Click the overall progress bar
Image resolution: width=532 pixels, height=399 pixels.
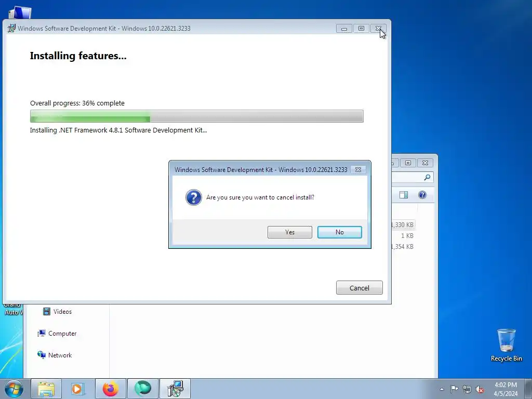[196, 116]
